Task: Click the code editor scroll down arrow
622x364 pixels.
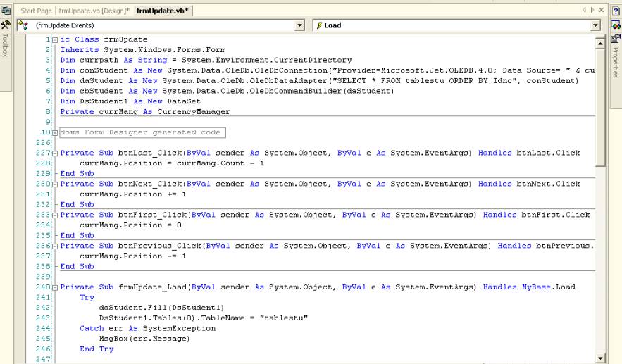Action: click(x=599, y=358)
